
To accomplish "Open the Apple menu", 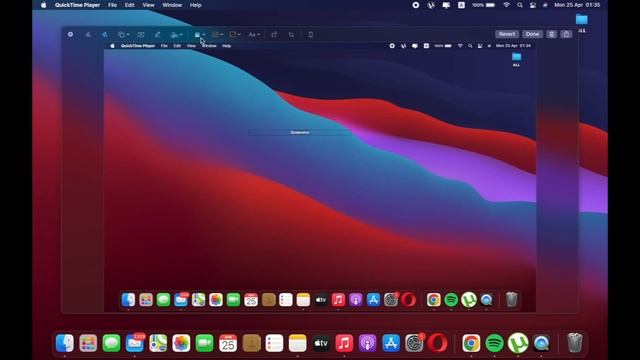I will (x=43, y=5).
